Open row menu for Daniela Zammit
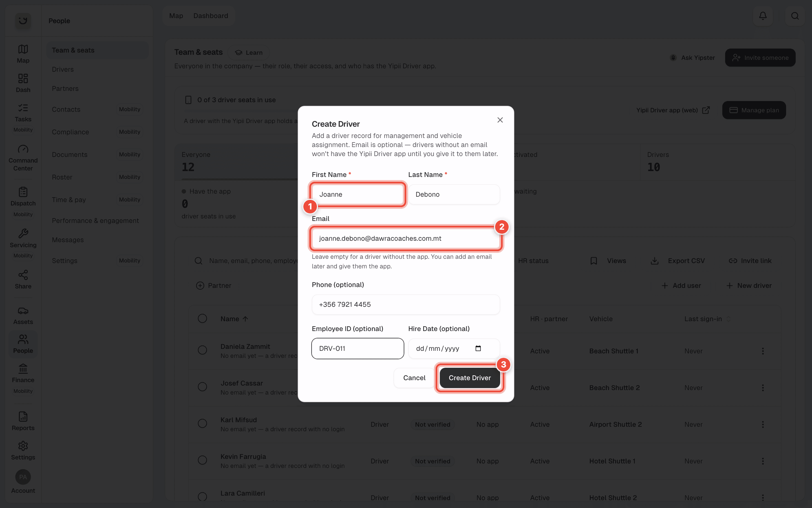 click(x=763, y=351)
